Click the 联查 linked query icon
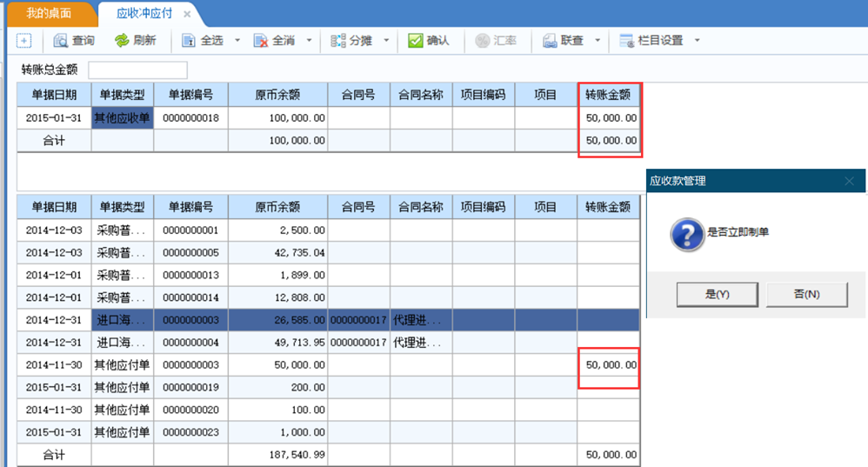 pos(549,40)
